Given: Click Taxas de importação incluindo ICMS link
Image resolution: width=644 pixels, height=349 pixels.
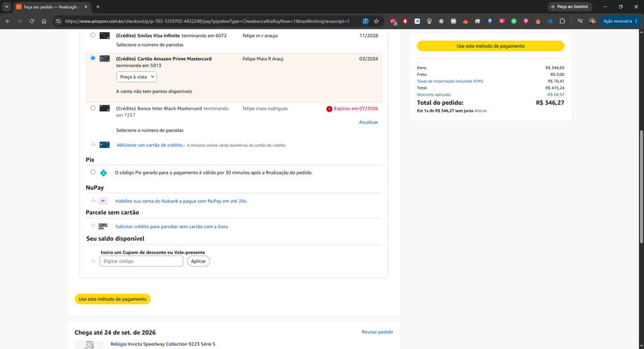Looking at the screenshot, I should pos(450,81).
